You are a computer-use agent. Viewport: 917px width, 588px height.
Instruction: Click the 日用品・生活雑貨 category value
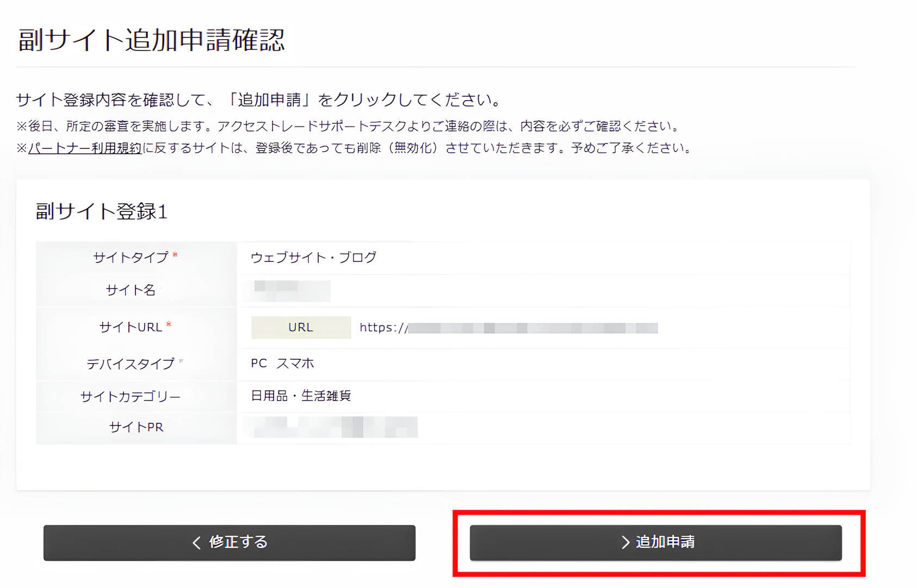(300, 396)
